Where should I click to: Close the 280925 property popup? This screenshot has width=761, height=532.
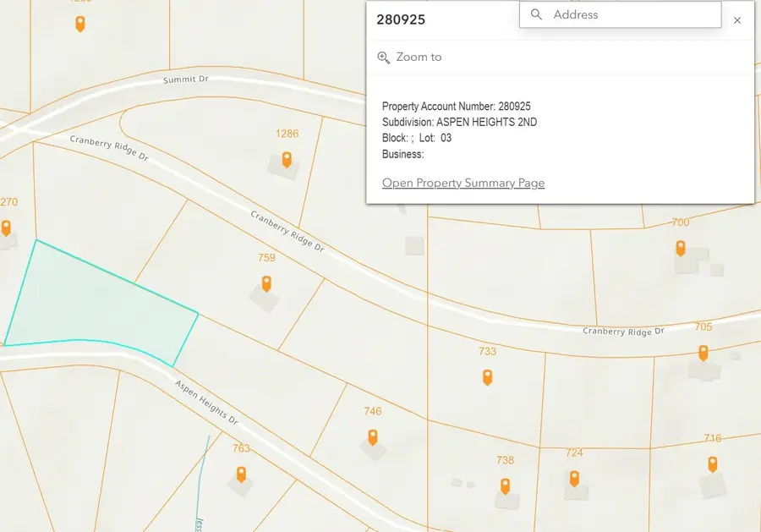coord(737,20)
